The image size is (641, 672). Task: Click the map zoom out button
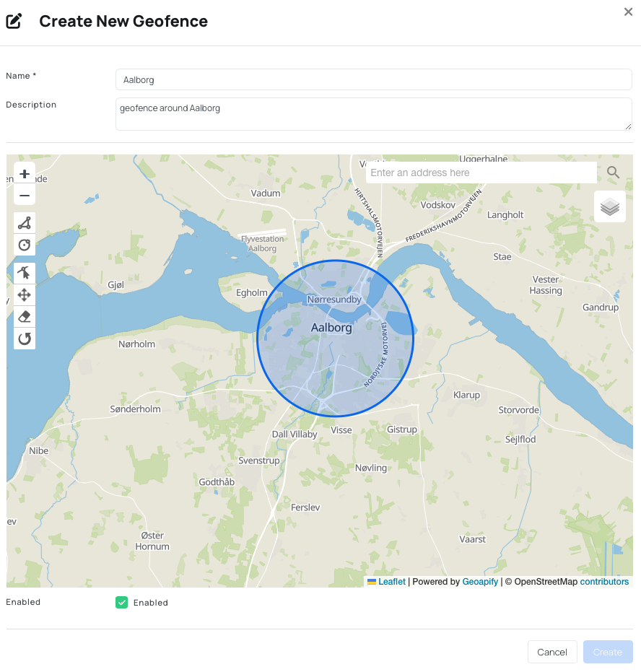24,195
